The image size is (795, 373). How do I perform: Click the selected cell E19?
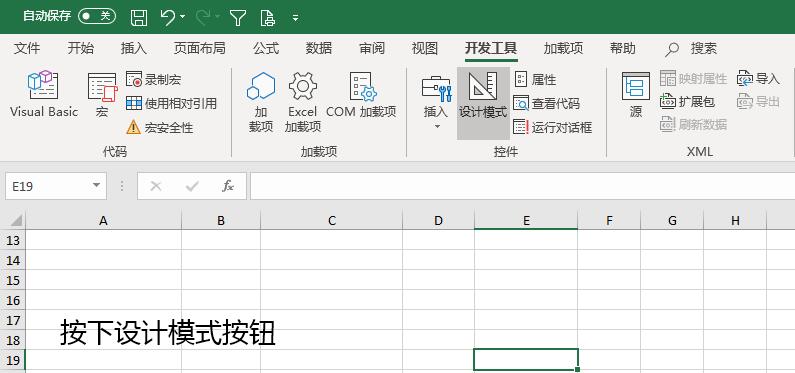pos(526,360)
